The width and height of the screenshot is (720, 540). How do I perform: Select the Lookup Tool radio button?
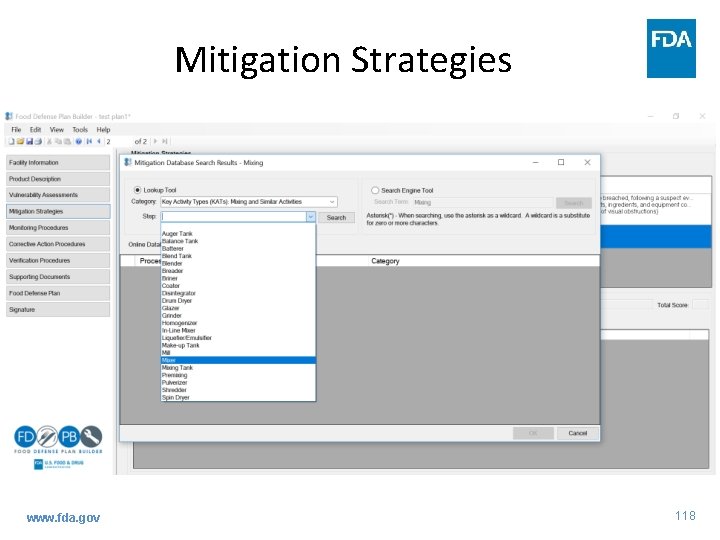click(137, 190)
